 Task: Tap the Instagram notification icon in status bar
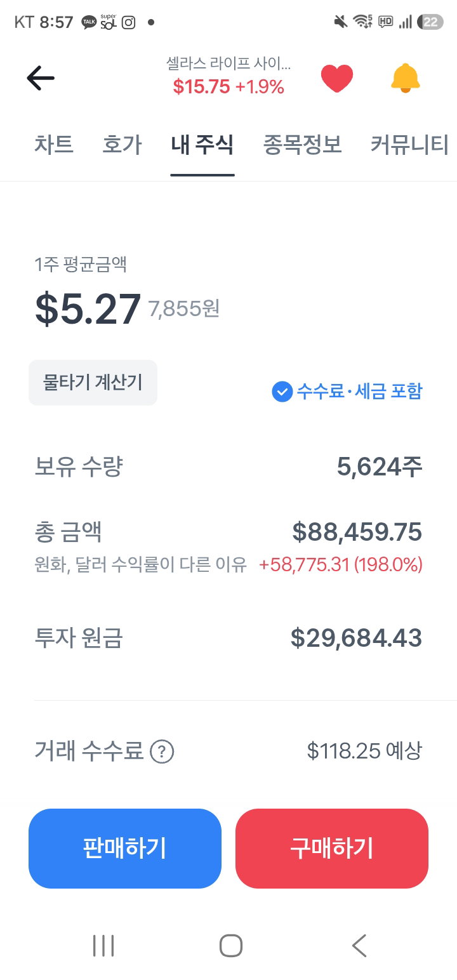(x=129, y=23)
